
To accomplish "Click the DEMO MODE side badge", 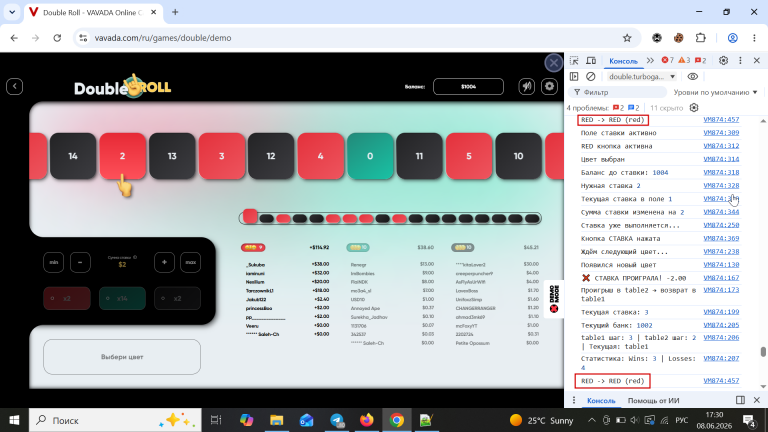I will [x=553, y=299].
